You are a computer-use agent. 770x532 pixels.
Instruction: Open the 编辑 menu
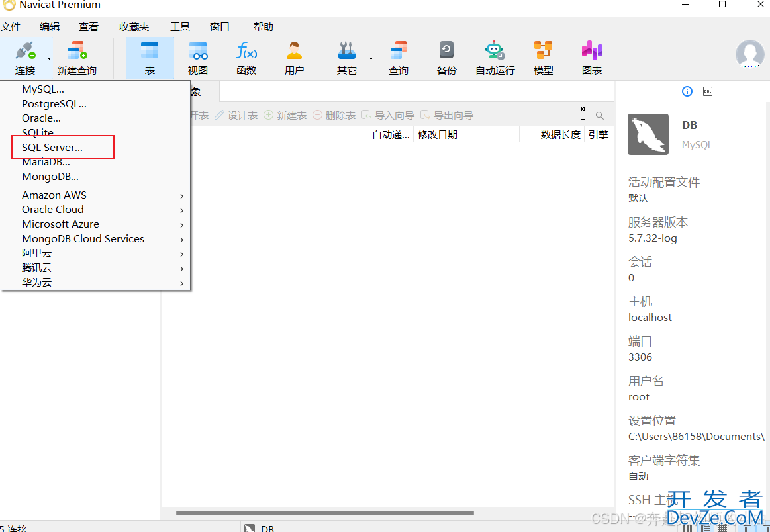[50, 27]
